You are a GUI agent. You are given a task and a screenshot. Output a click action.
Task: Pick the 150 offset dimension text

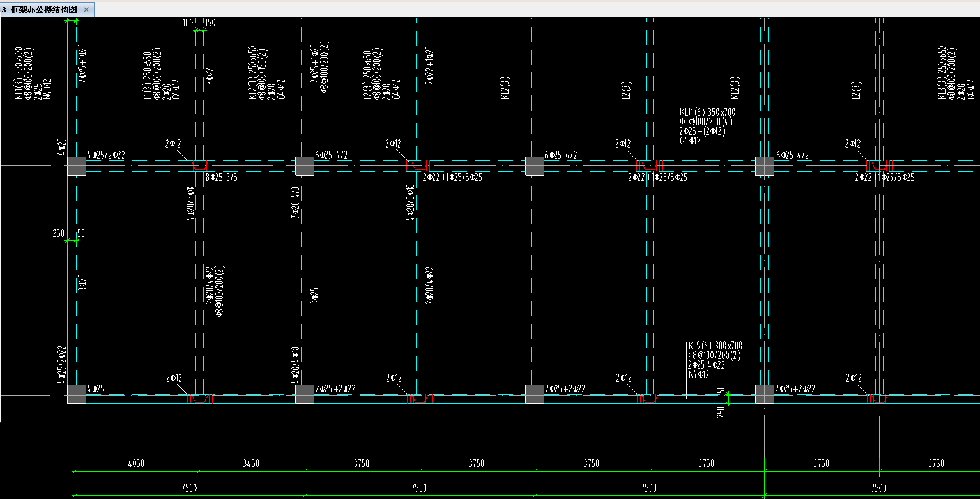(x=210, y=23)
